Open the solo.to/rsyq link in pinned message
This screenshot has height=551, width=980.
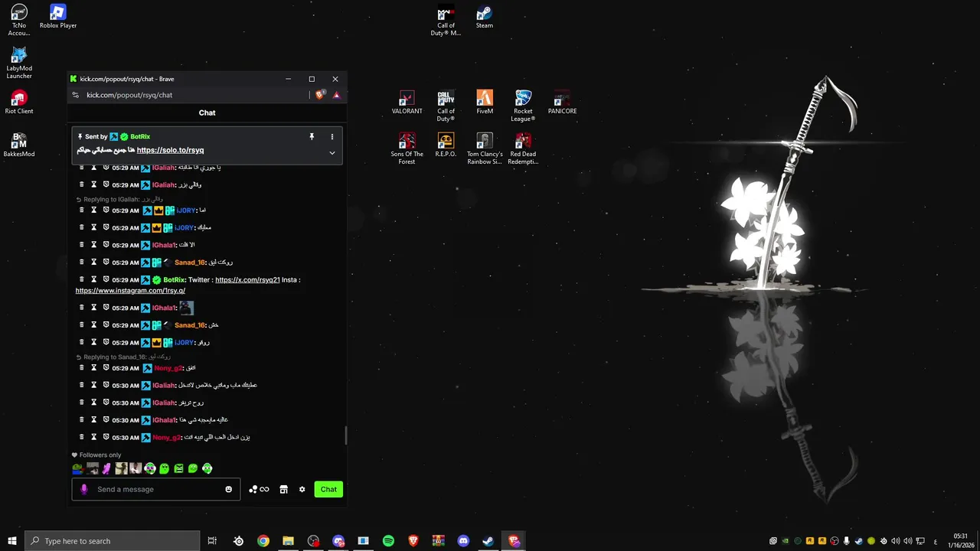click(170, 150)
